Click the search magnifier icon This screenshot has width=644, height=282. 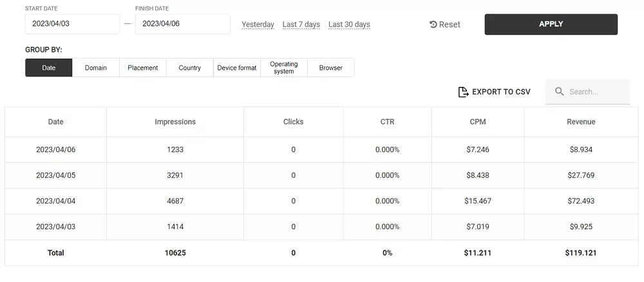point(560,92)
